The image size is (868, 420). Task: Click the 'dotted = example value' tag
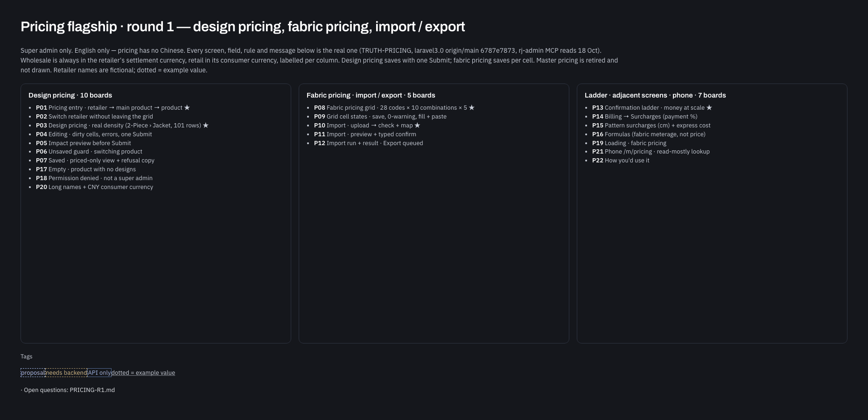[x=143, y=373]
